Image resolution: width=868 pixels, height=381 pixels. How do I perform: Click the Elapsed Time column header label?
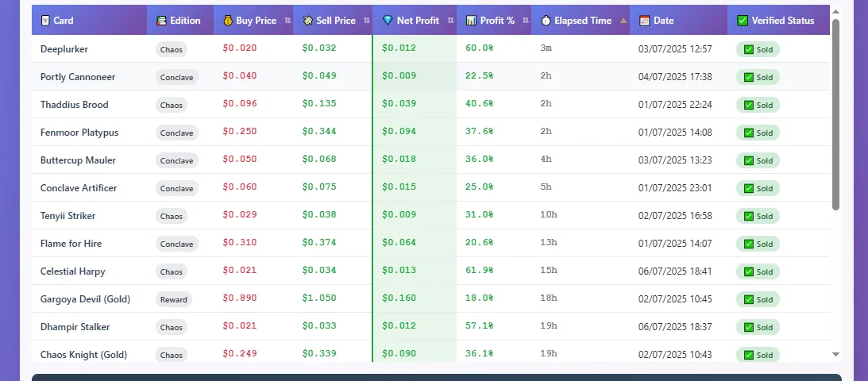coord(583,21)
